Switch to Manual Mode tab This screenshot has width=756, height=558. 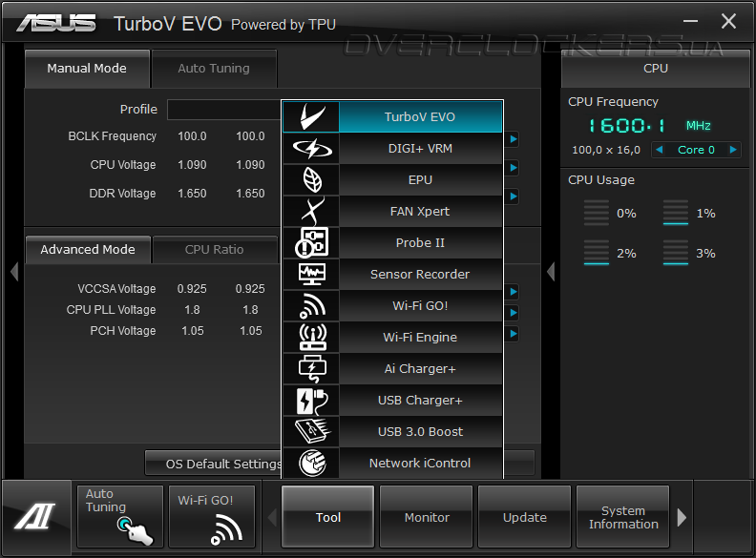tap(87, 69)
